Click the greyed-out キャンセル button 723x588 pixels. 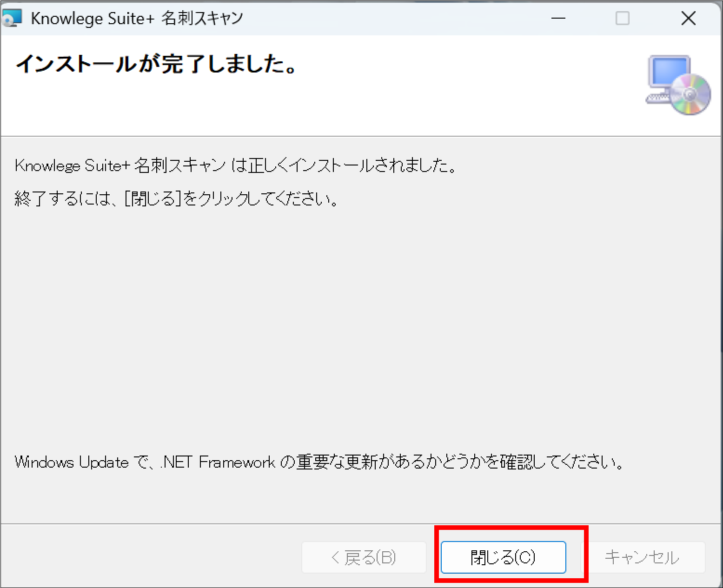coord(642,557)
